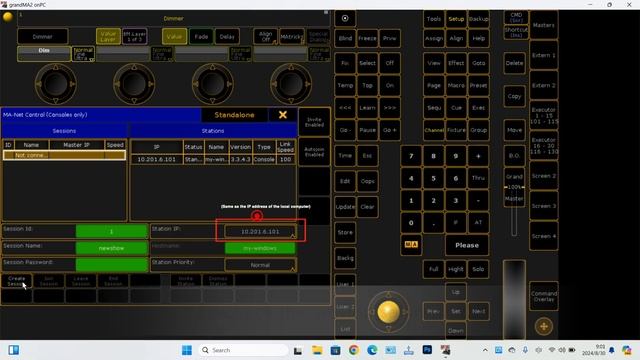
Task: Click the round plus button under Command Overlay
Action: (544, 326)
